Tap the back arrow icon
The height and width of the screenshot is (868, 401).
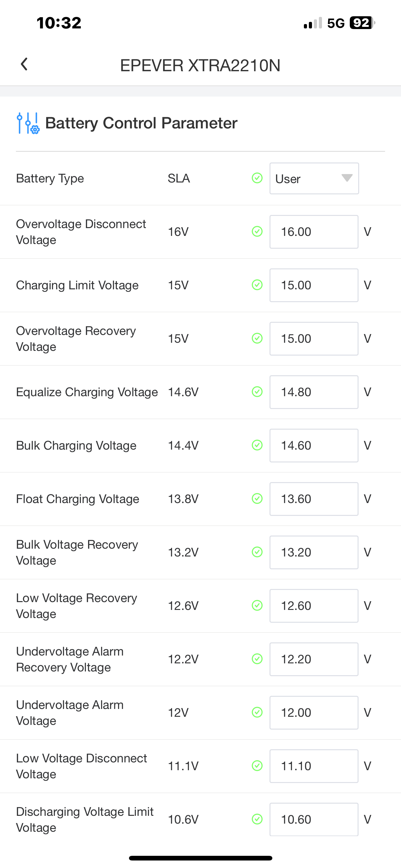[24, 64]
